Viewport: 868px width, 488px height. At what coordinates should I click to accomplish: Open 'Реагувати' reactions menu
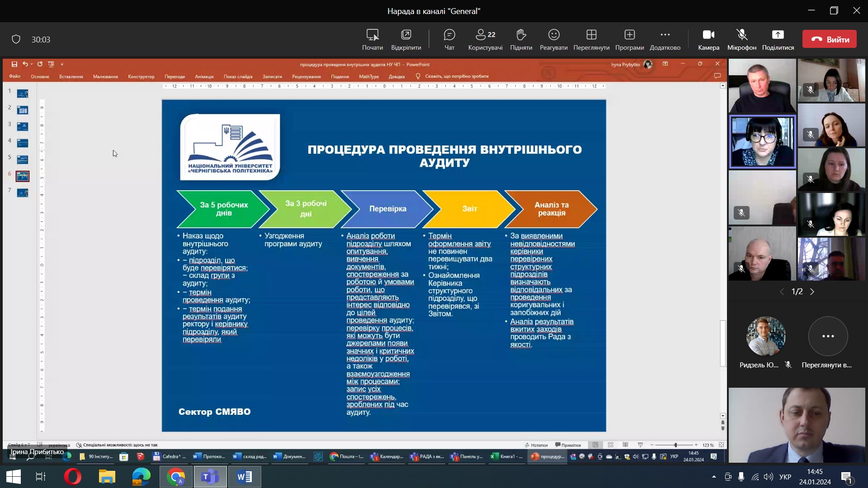coord(554,39)
